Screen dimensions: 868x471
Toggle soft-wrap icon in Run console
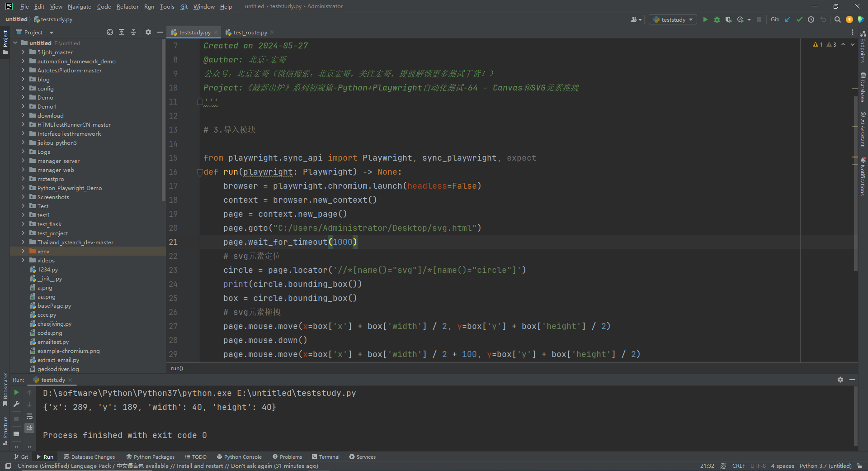(29, 416)
